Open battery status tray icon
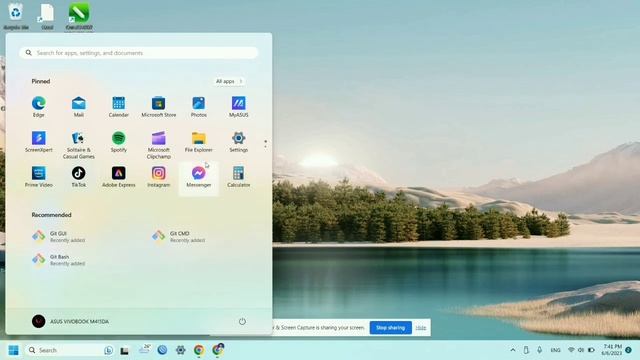The image size is (640, 360). (591, 350)
